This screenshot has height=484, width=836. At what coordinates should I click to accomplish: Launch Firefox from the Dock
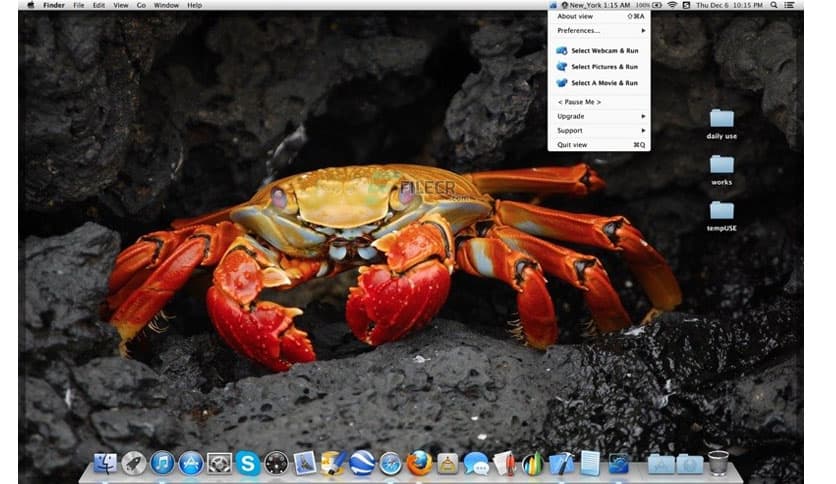pyautogui.click(x=419, y=463)
